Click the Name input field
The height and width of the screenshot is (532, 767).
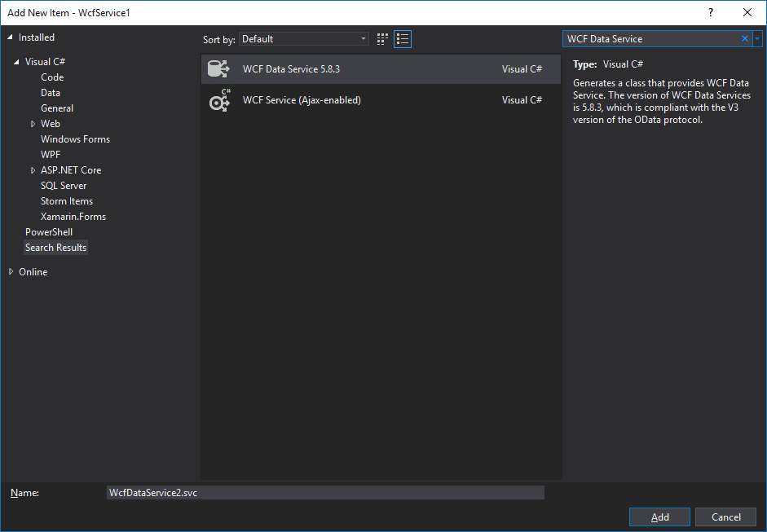pos(324,493)
